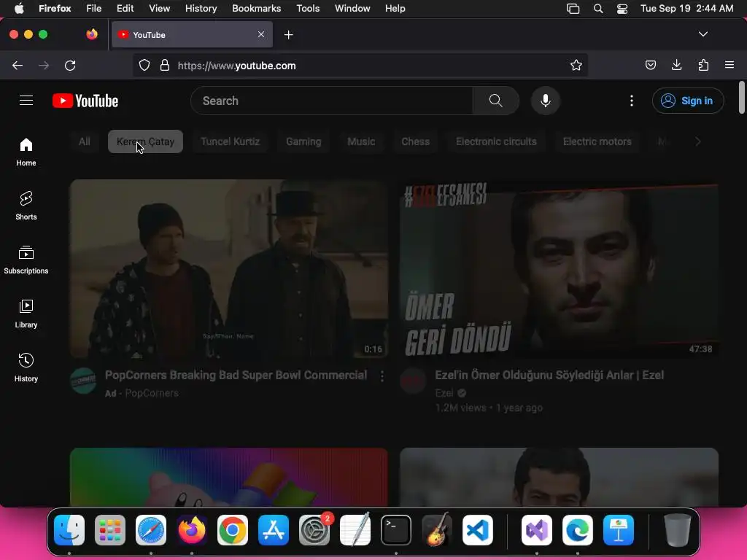
Task: Click the site security padlock icon
Action: 165,65
